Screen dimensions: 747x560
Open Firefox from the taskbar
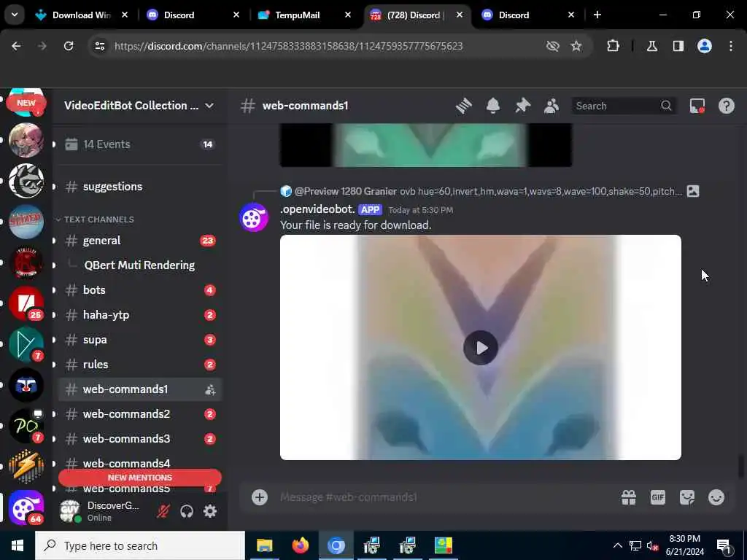pos(300,545)
